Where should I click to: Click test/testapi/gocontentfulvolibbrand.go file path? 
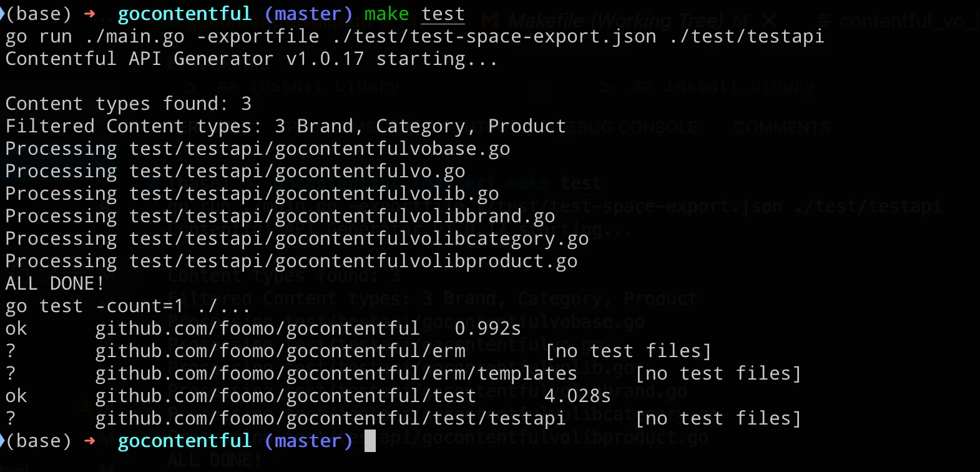pyautogui.click(x=342, y=216)
